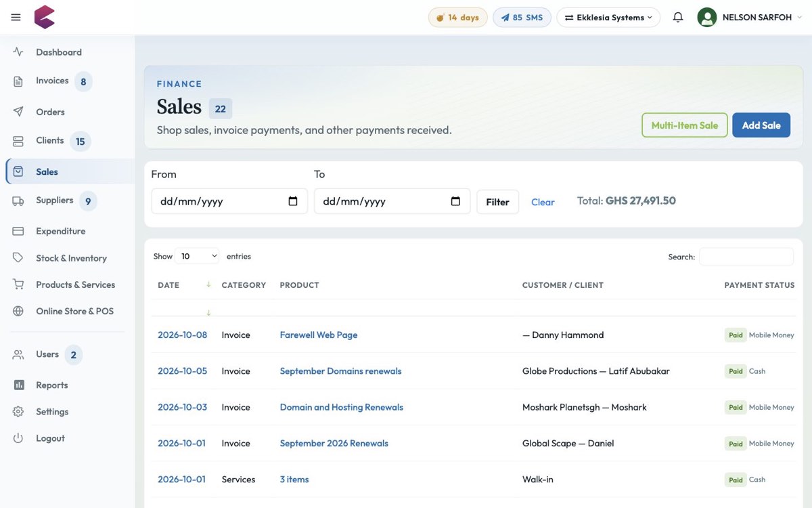
Task: Click the 14 days trial badge
Action: [458, 18]
